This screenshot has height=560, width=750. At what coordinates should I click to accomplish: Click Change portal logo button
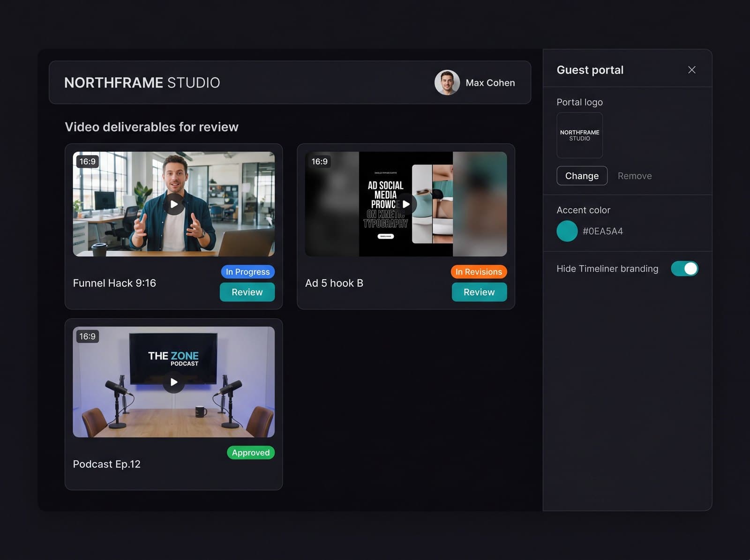click(582, 176)
